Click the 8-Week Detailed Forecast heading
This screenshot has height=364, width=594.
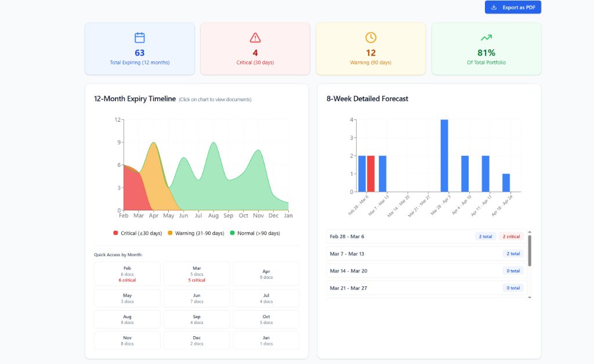click(367, 99)
